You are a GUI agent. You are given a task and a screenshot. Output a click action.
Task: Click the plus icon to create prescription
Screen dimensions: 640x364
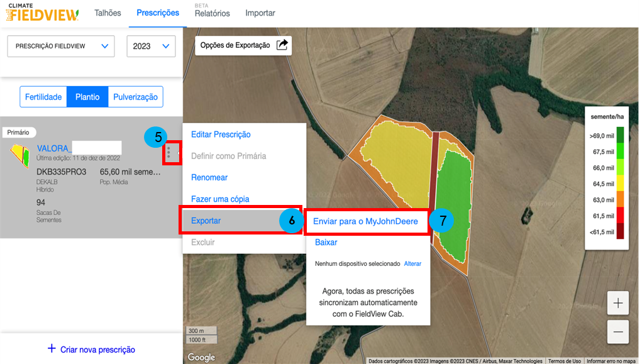tap(52, 348)
